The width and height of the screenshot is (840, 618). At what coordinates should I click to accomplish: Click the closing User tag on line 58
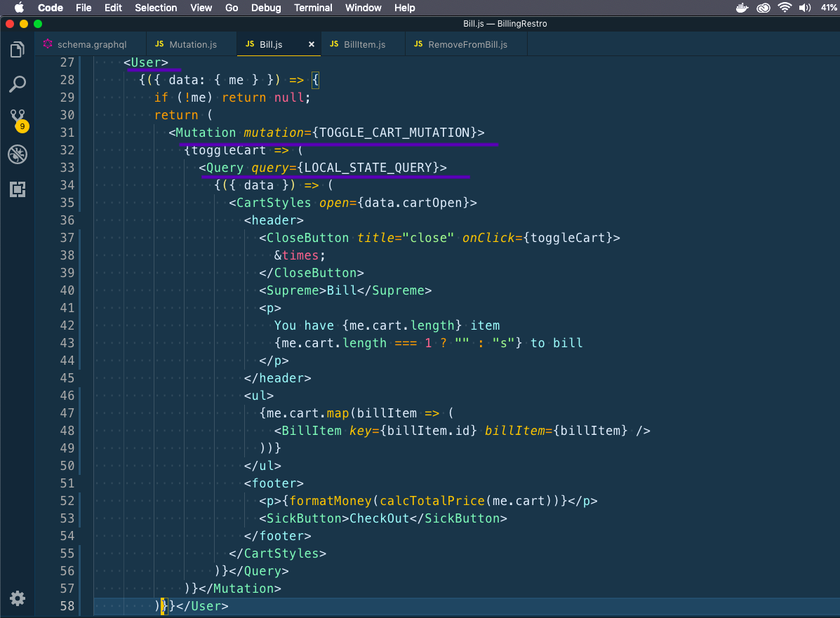click(x=202, y=606)
